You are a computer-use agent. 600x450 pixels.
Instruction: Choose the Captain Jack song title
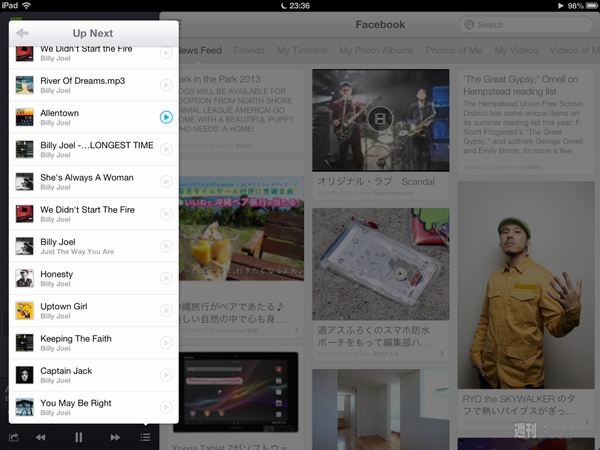[66, 371]
